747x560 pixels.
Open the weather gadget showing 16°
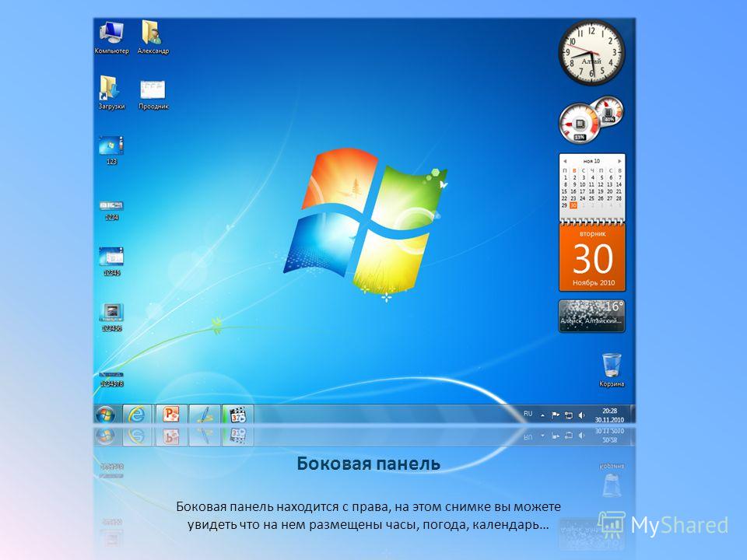[591, 316]
